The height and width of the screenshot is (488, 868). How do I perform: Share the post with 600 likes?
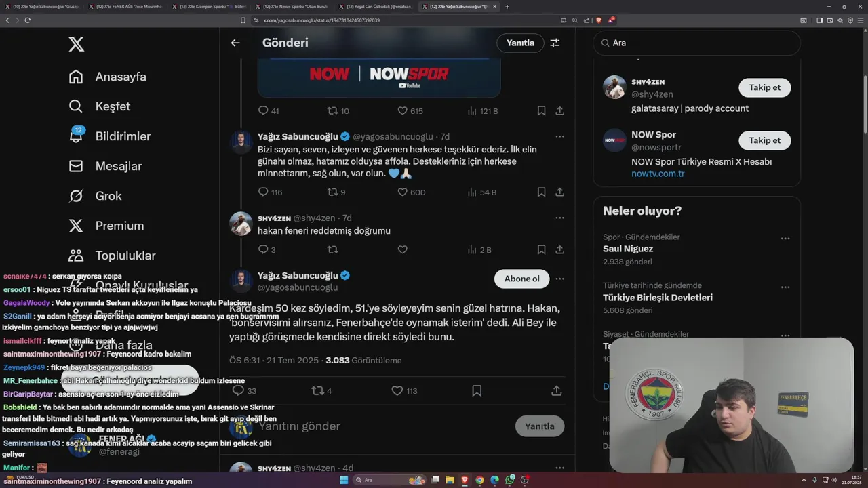[559, 192]
